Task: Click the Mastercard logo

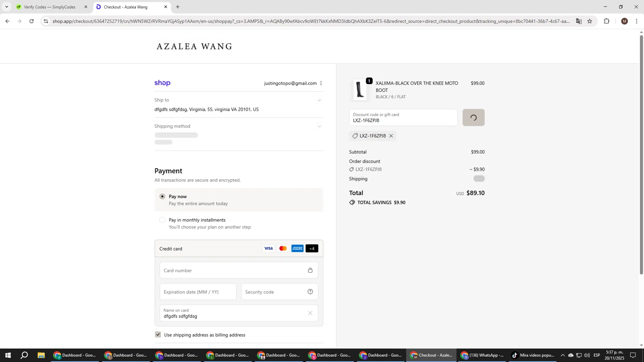Action: click(283, 249)
